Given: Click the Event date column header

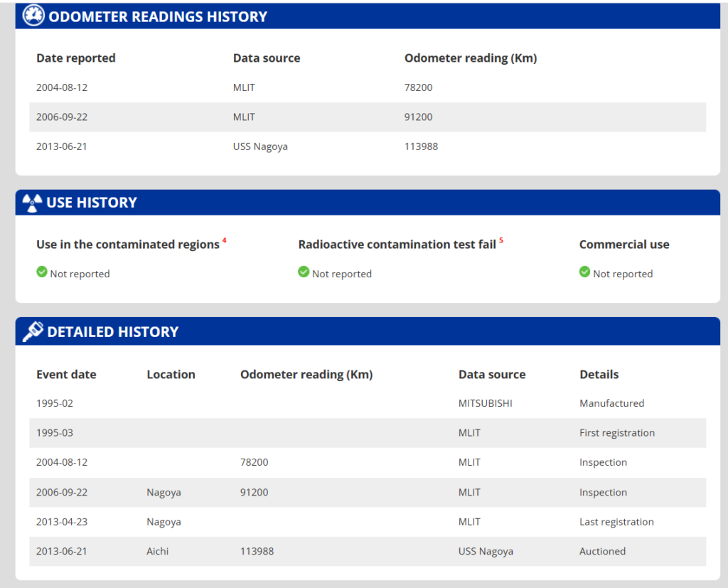Looking at the screenshot, I should coord(66,375).
